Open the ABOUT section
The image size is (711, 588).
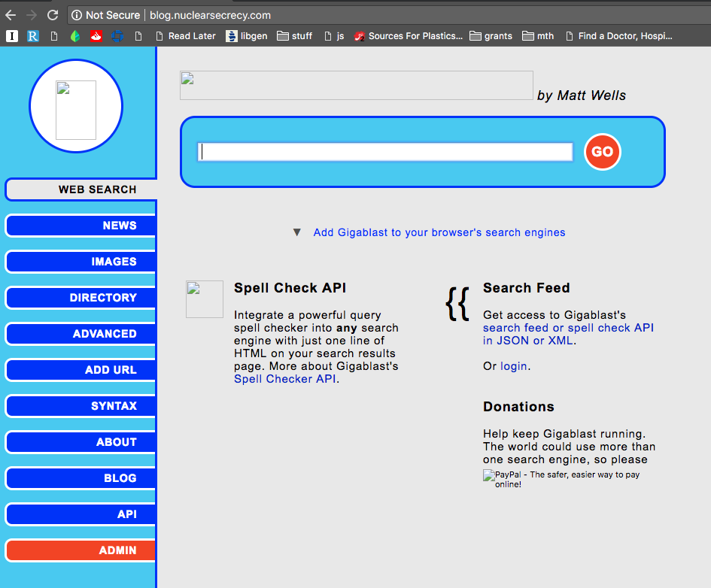81,442
